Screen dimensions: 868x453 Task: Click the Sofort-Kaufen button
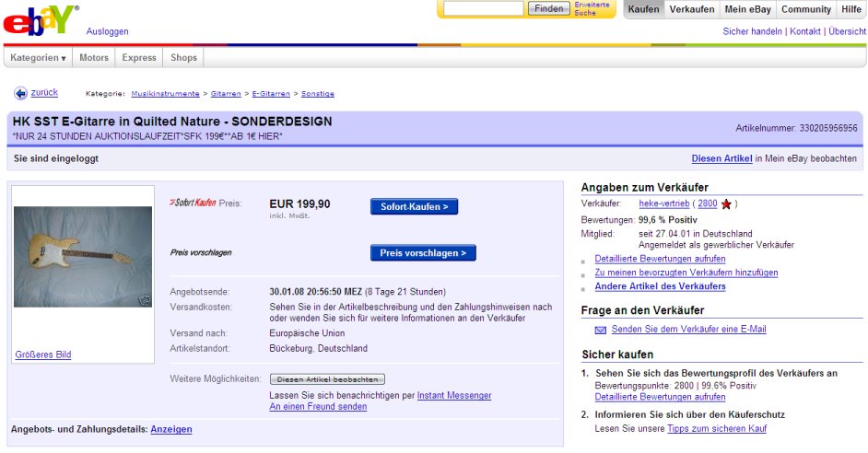[x=414, y=206]
